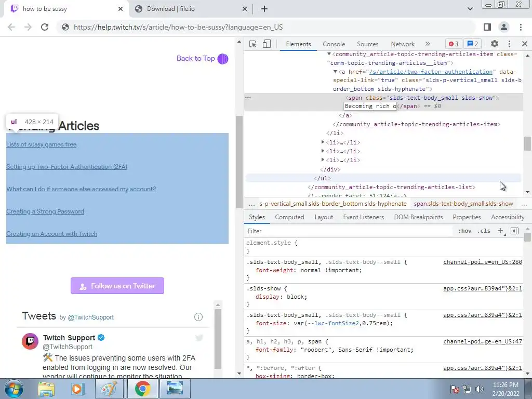The image size is (532, 399).
Task: Open the Computed styles tab
Action: click(x=289, y=217)
